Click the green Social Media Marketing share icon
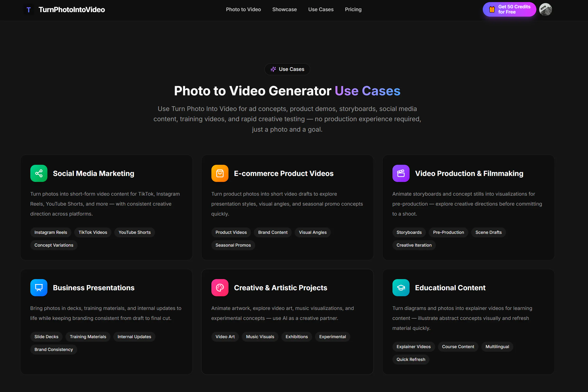 39,173
